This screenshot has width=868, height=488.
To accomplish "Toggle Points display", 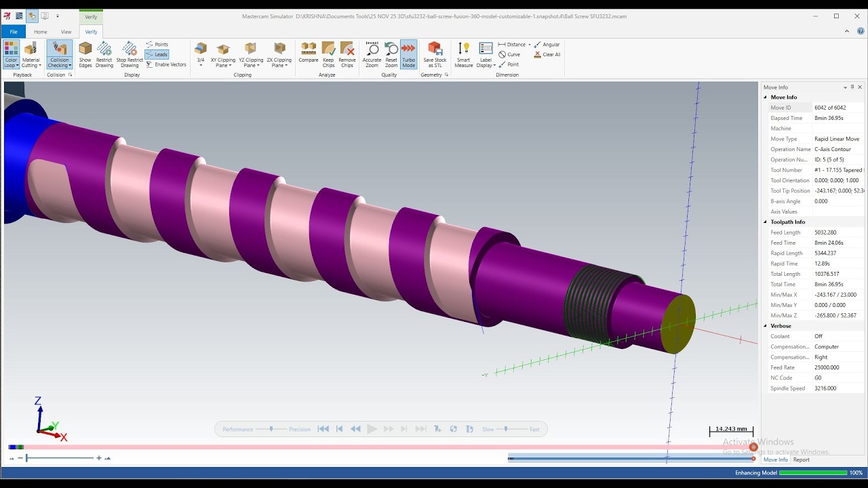I will tap(157, 45).
